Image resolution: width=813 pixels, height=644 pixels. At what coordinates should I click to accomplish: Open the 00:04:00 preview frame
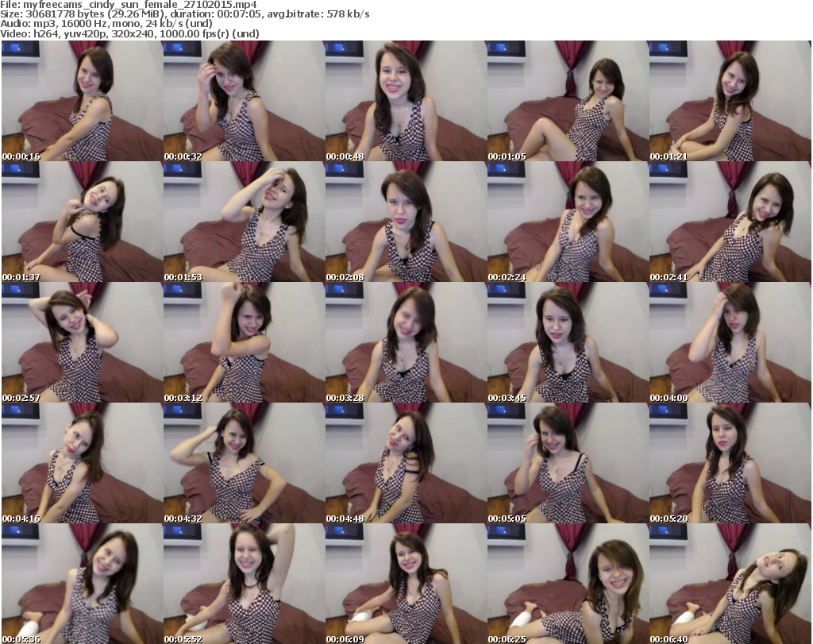pos(730,342)
